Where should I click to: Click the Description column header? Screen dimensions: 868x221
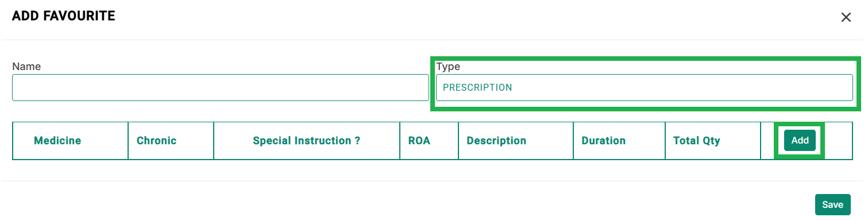[x=496, y=141]
